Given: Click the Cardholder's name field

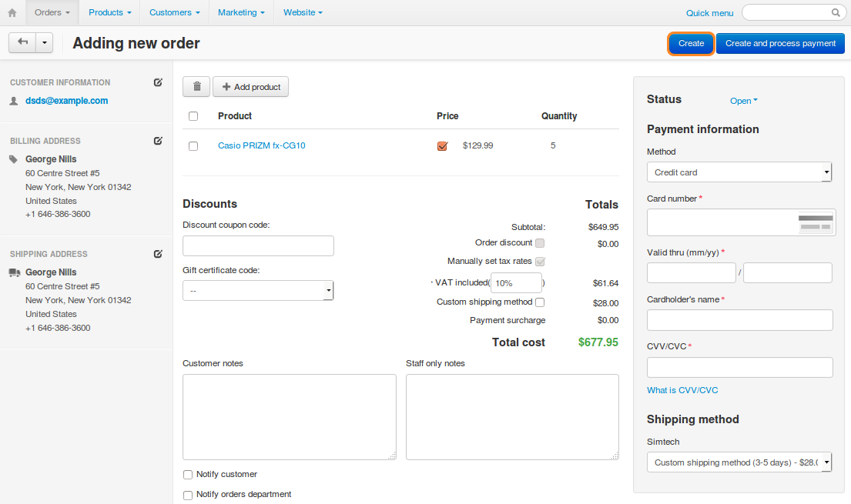Looking at the screenshot, I should pos(740,320).
